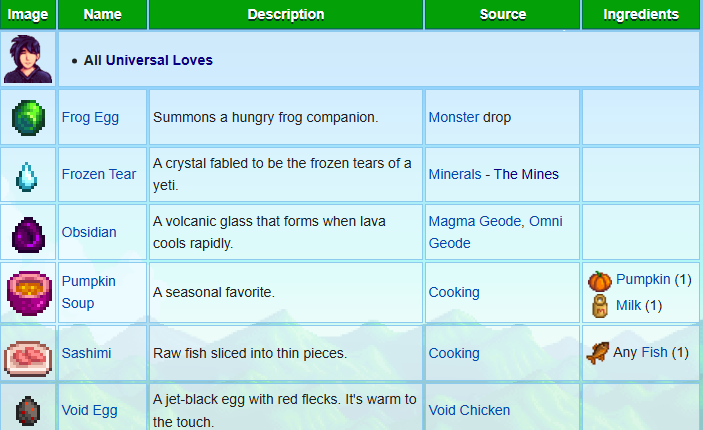This screenshot has width=703, height=430.
Task: Open the Frog Egg name link
Action: [x=90, y=118]
